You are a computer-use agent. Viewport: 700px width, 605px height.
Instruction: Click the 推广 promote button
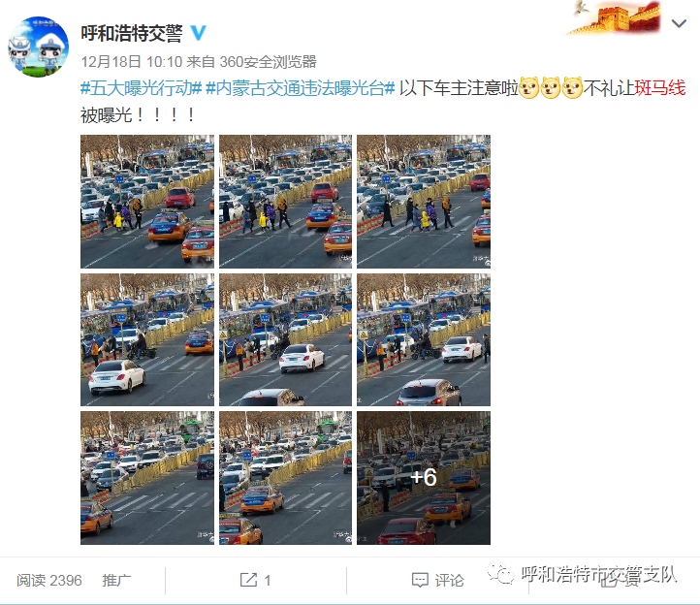pos(116,580)
